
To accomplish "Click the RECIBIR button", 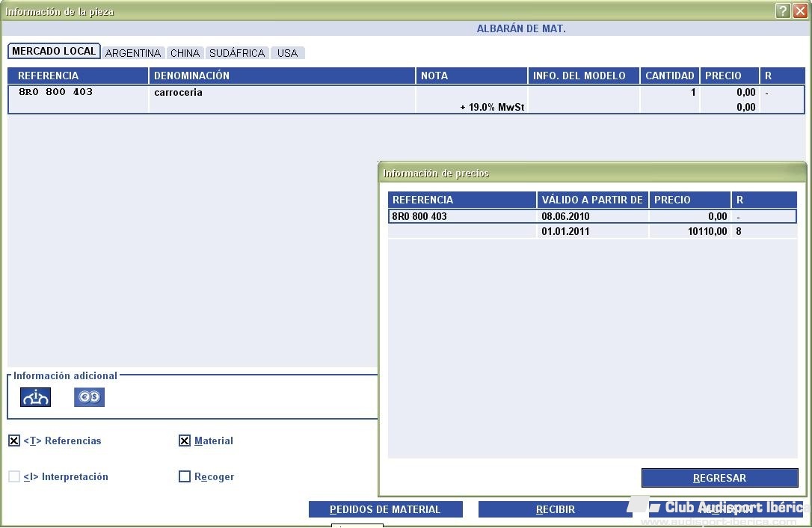I will pyautogui.click(x=556, y=509).
